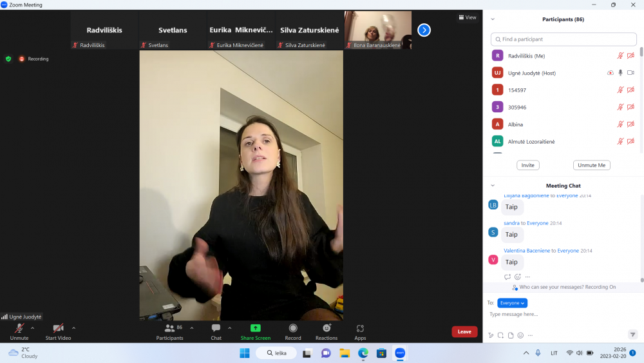644x363 pixels.
Task: Select Ilona Baranauskienė video thumbnail
Action: coord(378,30)
